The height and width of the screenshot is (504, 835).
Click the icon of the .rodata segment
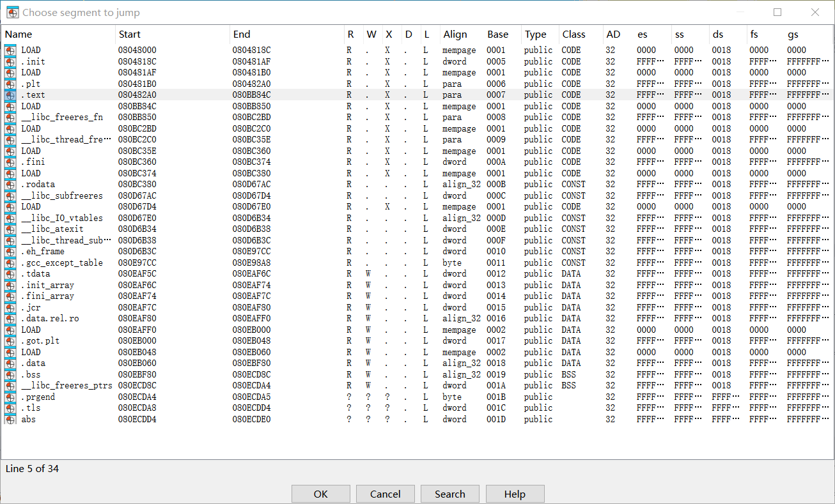10,185
